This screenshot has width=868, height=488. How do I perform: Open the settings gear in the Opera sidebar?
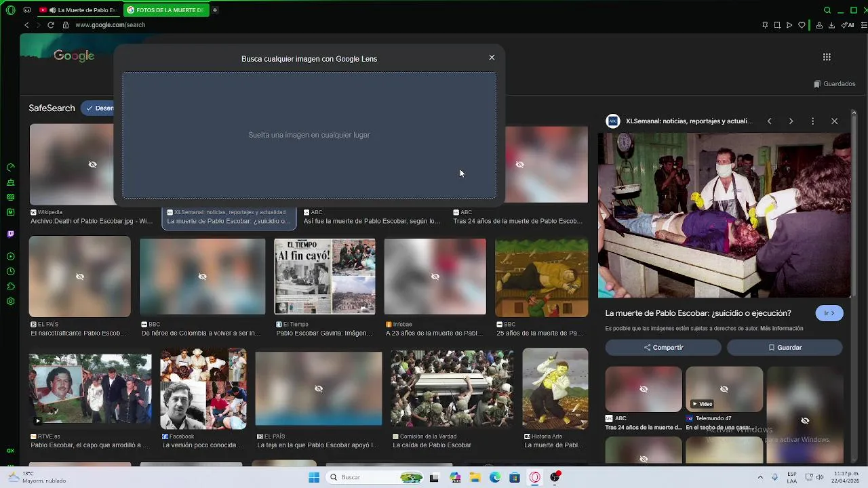click(10, 301)
